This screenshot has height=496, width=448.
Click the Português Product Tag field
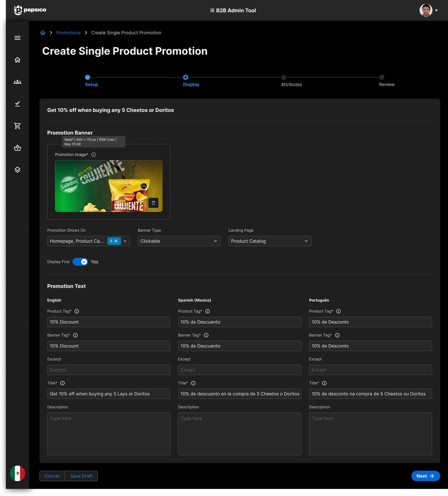pos(370,322)
